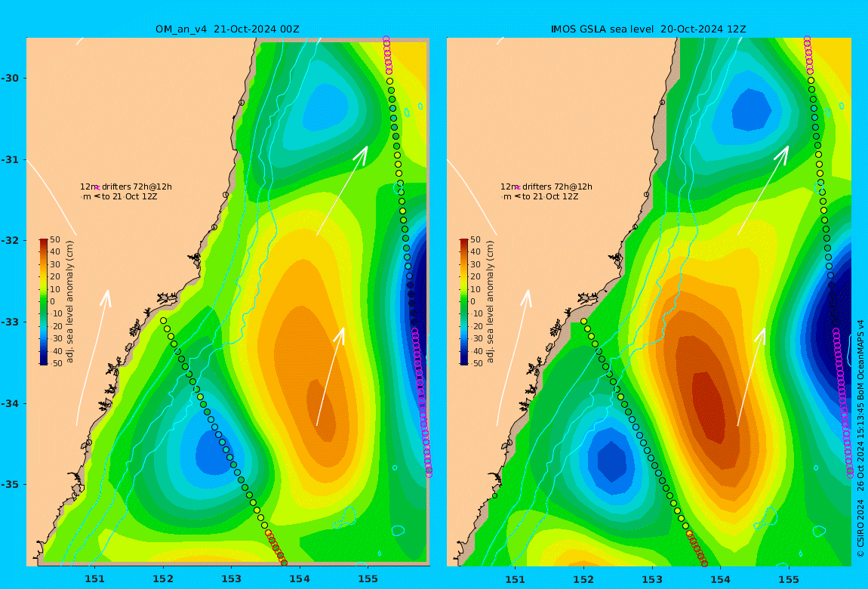Click '12m drifters 72h@12h' text in IMOS GSLA map

(546, 187)
